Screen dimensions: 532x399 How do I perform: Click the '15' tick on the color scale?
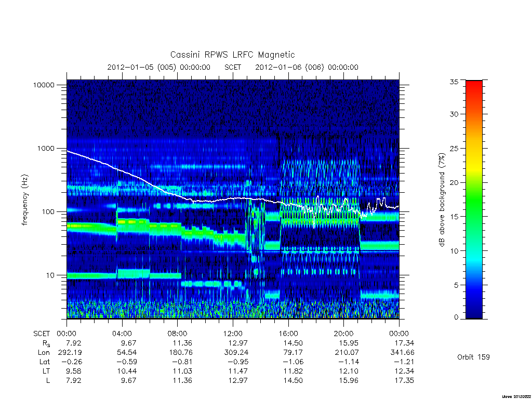click(x=454, y=217)
